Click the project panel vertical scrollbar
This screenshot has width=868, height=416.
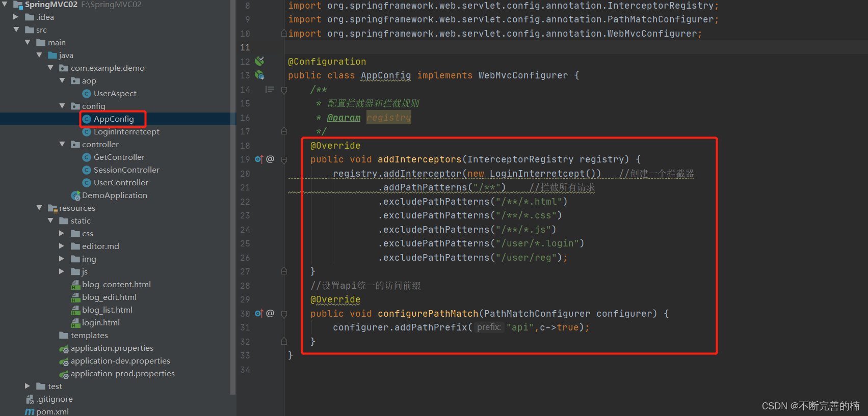(233, 198)
